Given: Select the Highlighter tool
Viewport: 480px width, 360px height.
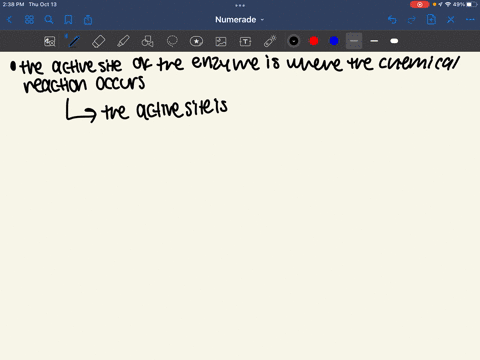Looking at the screenshot, I should (123, 41).
